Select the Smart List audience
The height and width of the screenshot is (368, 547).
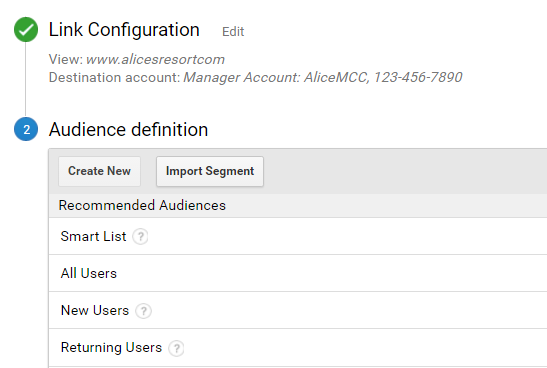click(298, 236)
